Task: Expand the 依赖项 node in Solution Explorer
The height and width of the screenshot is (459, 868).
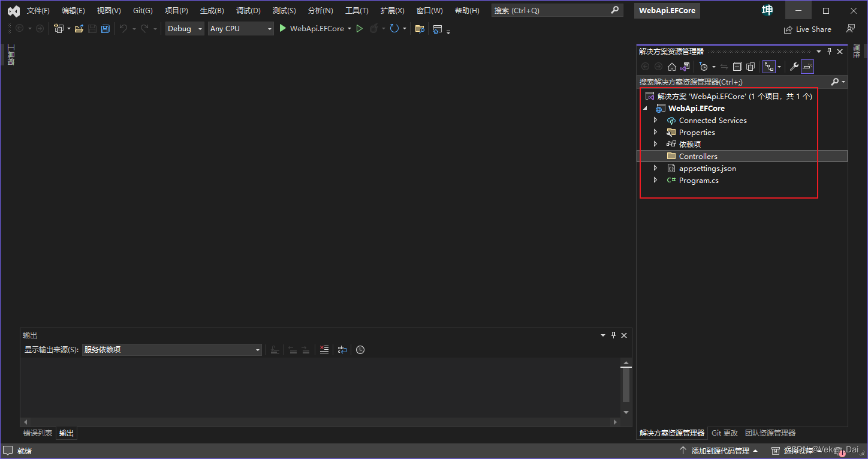Action: point(655,144)
